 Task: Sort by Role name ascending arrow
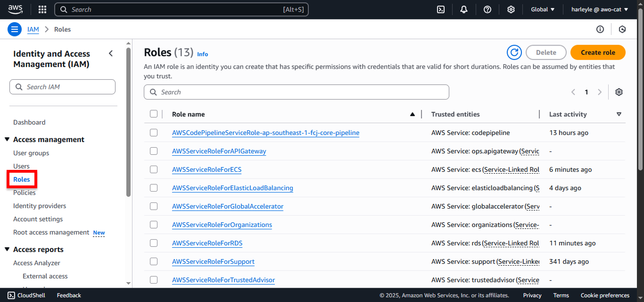[413, 114]
